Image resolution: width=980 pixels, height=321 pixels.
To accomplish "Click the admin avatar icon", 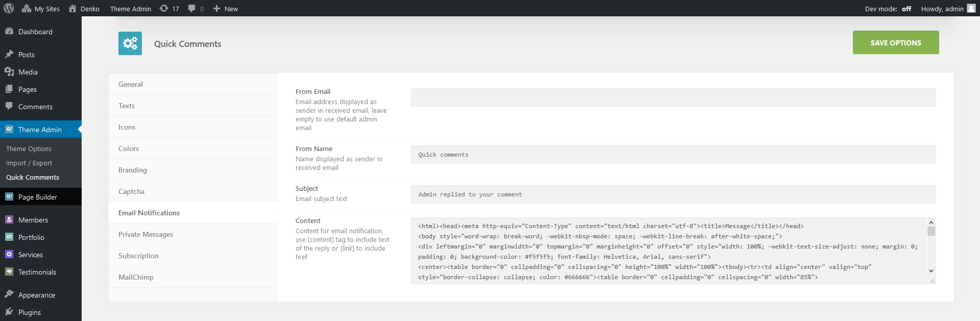I will click(x=971, y=8).
